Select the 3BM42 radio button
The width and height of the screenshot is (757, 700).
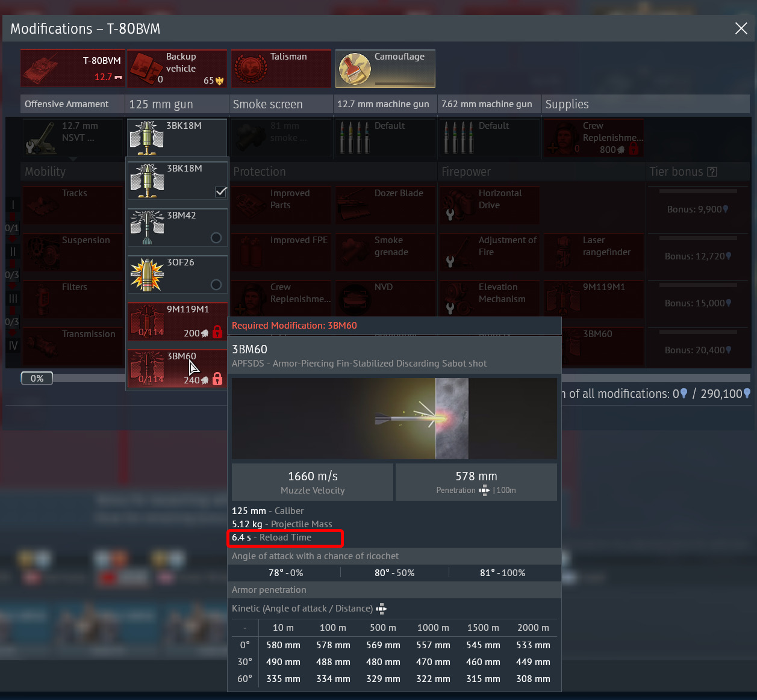pyautogui.click(x=216, y=238)
